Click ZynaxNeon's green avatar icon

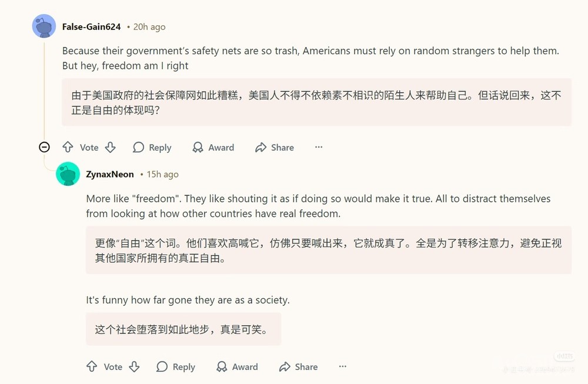[x=68, y=174]
